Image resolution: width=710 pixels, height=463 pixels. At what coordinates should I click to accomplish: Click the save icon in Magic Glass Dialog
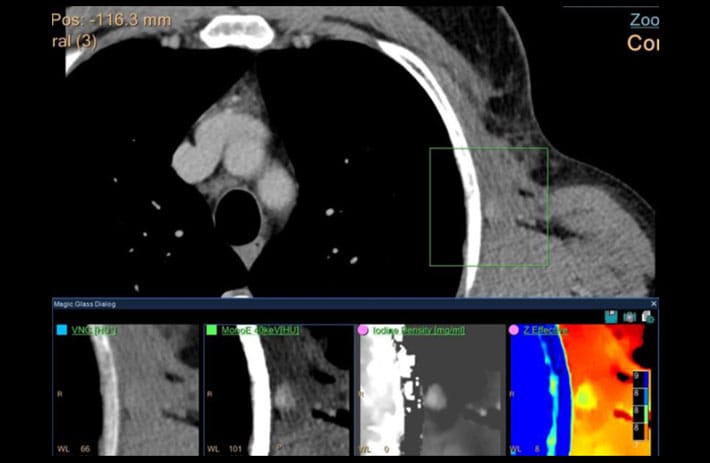tap(610, 316)
